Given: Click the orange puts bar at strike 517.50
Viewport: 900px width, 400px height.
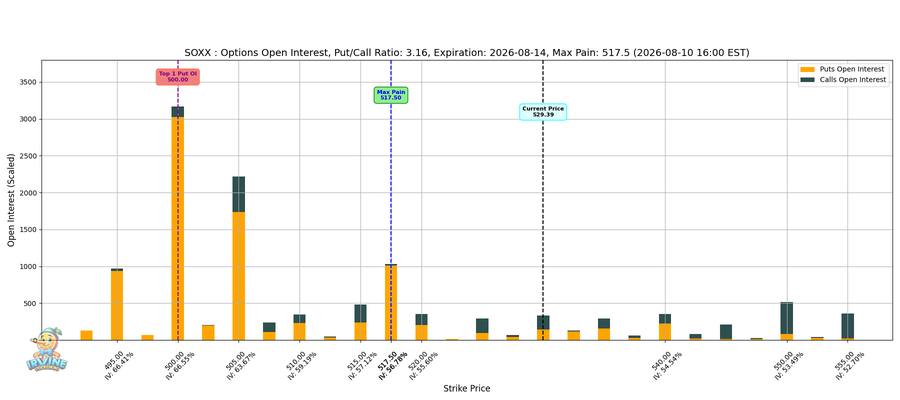Looking at the screenshot, I should tap(391, 302).
